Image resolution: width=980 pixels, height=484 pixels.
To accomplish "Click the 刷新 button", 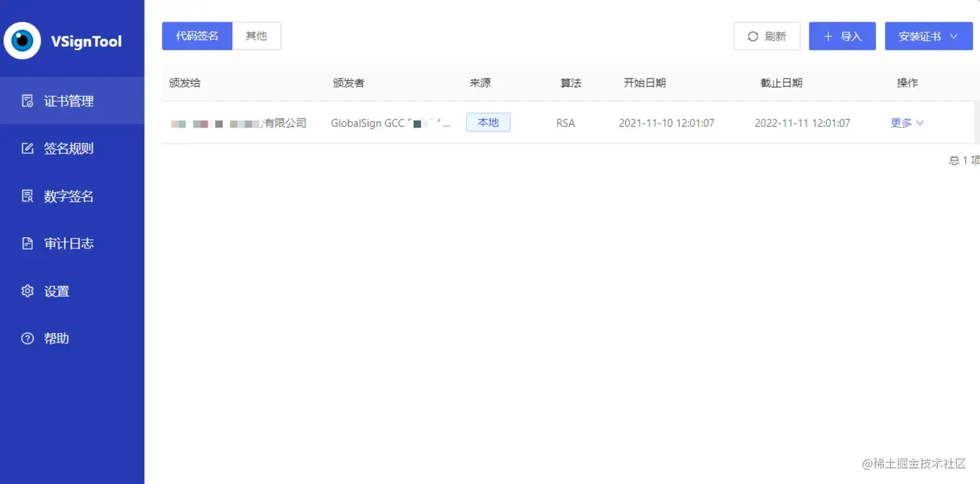I will click(x=767, y=36).
